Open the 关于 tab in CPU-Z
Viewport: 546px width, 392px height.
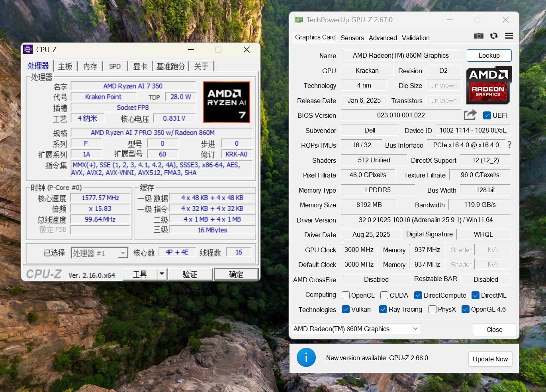point(202,66)
